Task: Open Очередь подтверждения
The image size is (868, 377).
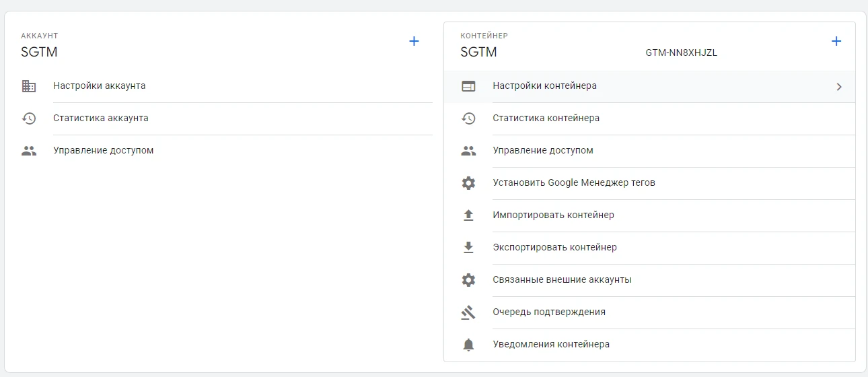Action: coord(549,312)
